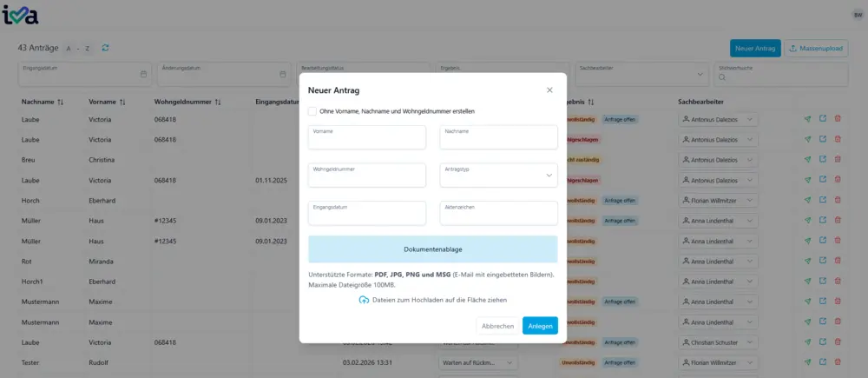The width and height of the screenshot is (868, 378).
Task: Check 'Ohne Vorname, Nachname und Wohngeldnummer erstellen'
Action: pyautogui.click(x=312, y=111)
